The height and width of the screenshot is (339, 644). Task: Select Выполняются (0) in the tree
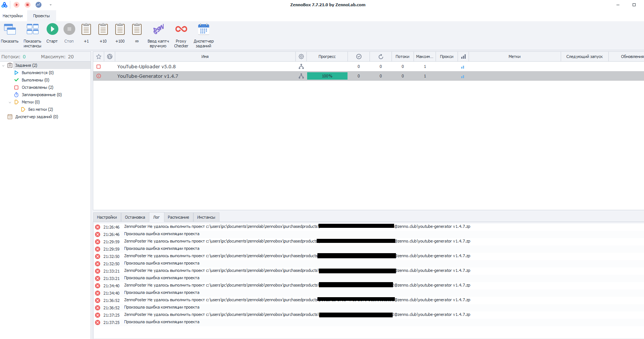click(37, 73)
